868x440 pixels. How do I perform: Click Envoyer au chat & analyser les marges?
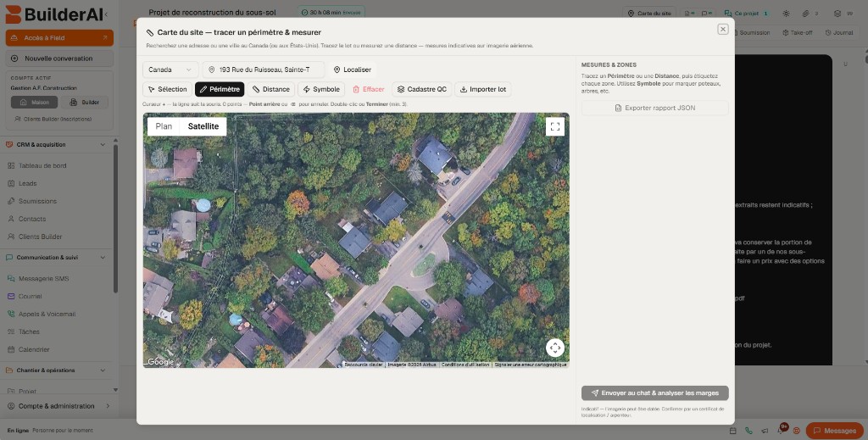655,393
